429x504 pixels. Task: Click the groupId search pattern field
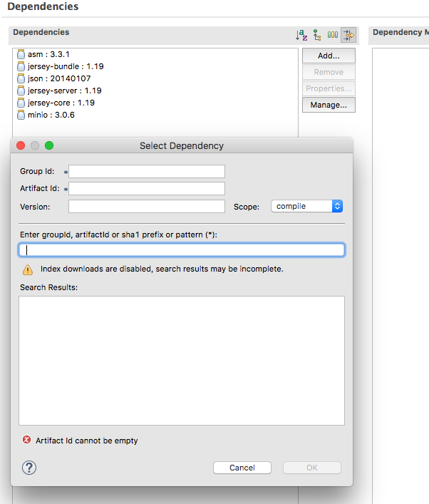click(x=182, y=250)
